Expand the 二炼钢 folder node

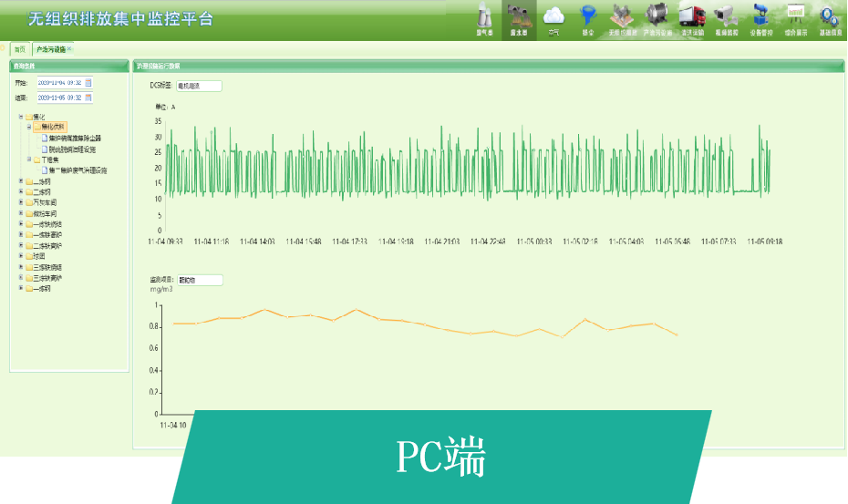[21, 192]
